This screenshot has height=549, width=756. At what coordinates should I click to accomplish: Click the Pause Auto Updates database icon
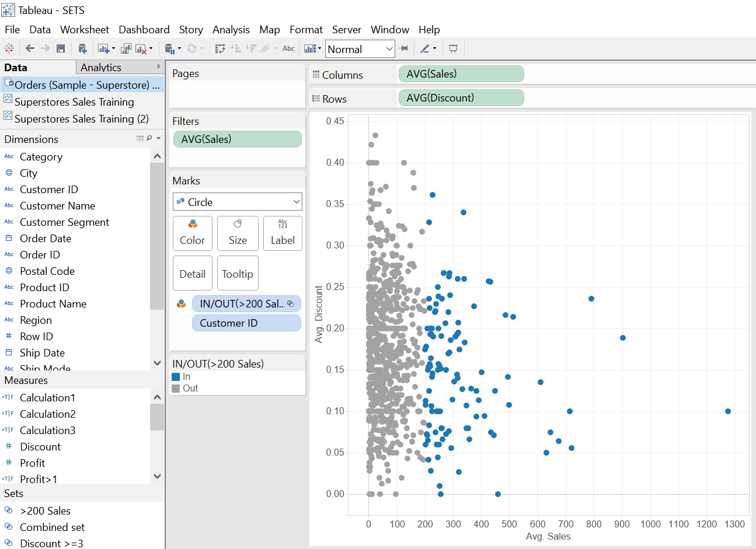click(x=169, y=48)
